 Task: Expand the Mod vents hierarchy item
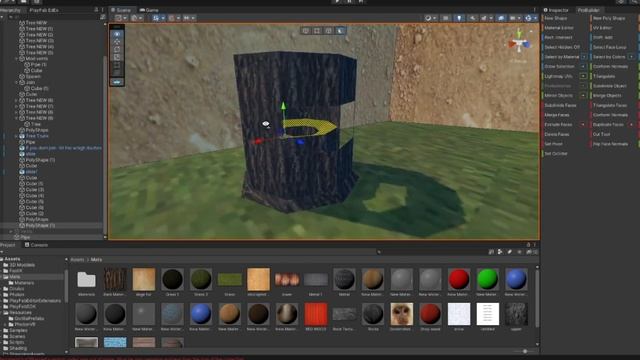tap(17, 59)
